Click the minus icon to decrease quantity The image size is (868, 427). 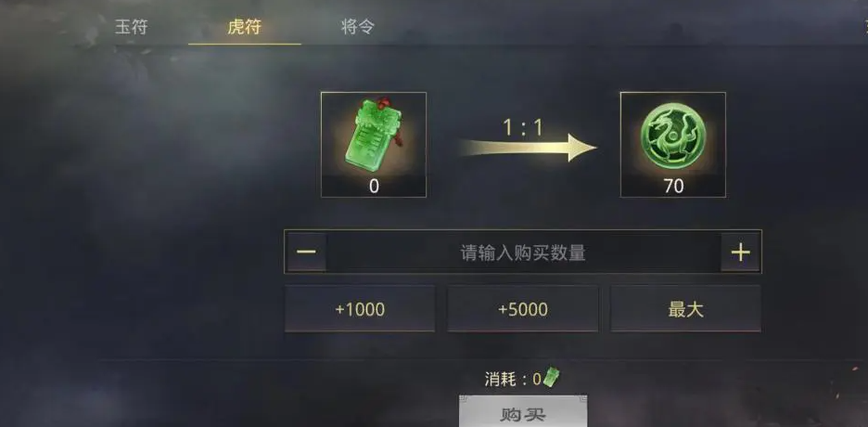[306, 252]
